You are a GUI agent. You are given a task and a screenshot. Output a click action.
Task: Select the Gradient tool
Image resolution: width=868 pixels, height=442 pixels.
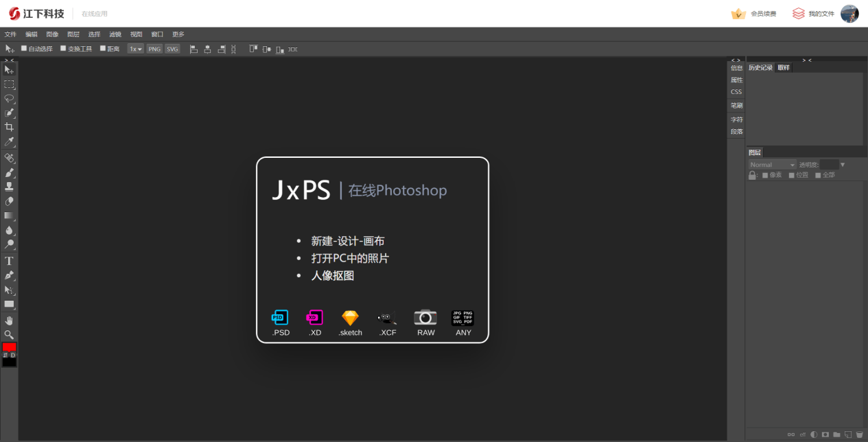point(9,216)
